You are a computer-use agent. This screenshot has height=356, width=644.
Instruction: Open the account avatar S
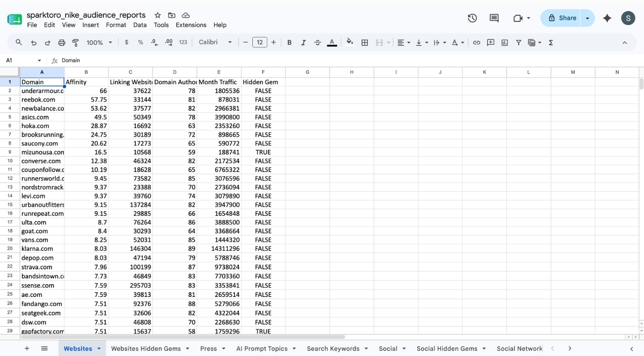[628, 18]
